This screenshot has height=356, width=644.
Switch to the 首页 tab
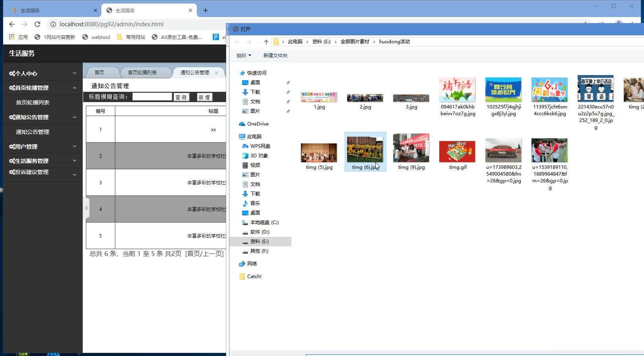[x=99, y=72]
